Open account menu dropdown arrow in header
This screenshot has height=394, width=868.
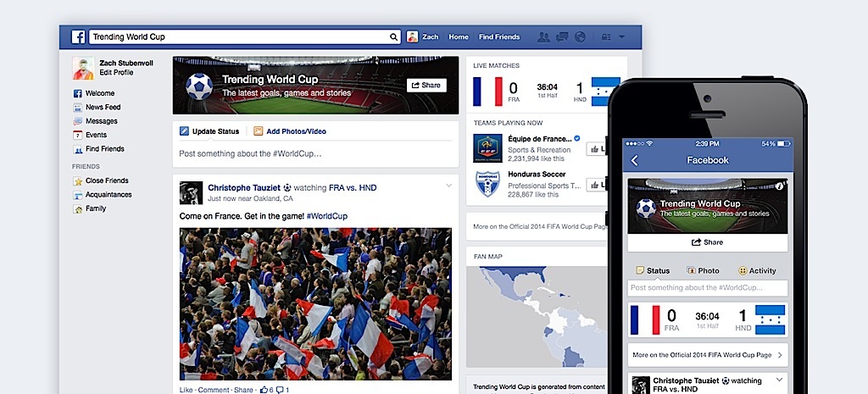(621, 37)
